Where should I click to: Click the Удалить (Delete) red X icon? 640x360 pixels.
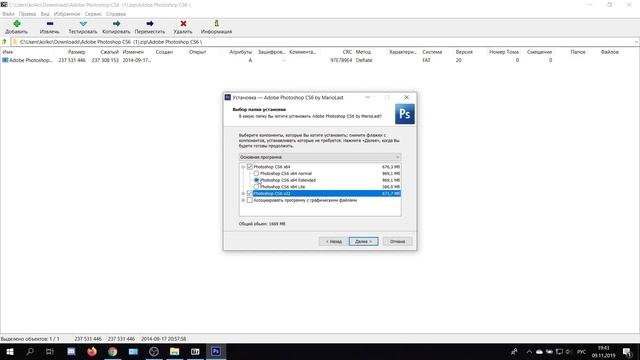coord(183,24)
